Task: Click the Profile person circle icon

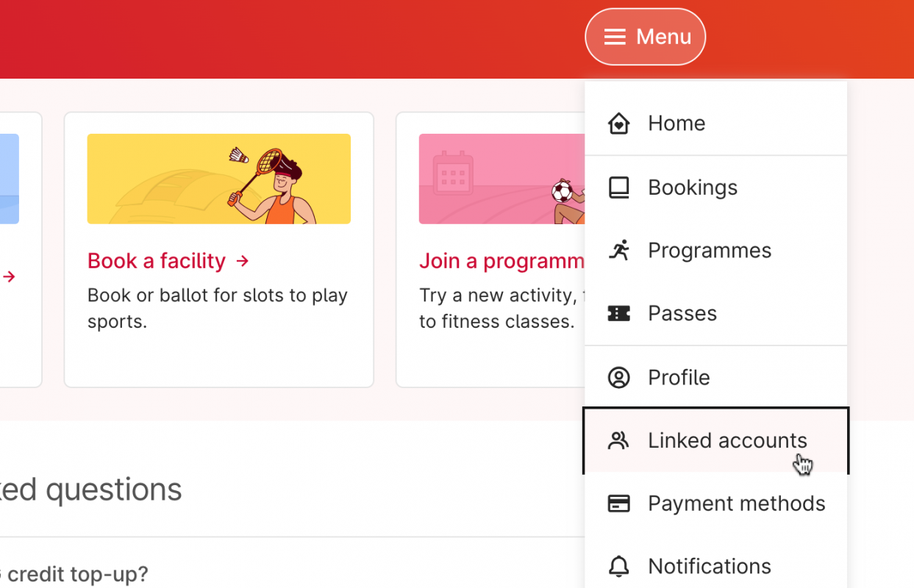Action: pyautogui.click(x=618, y=378)
